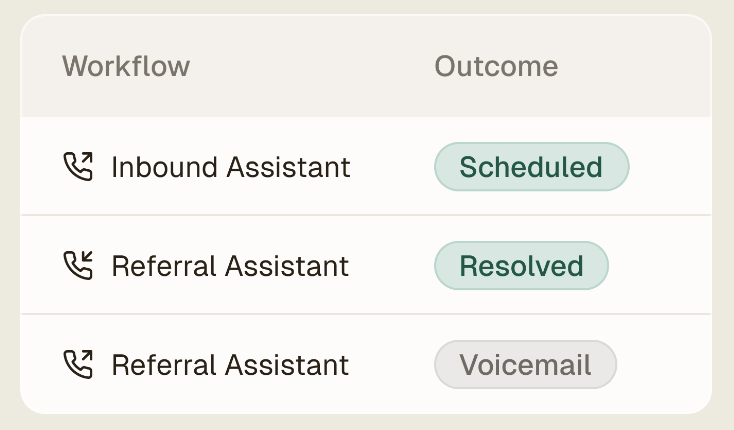Select the middle table row with Resolved outcome
Screen dimensions: 734x430
click(x=366, y=265)
